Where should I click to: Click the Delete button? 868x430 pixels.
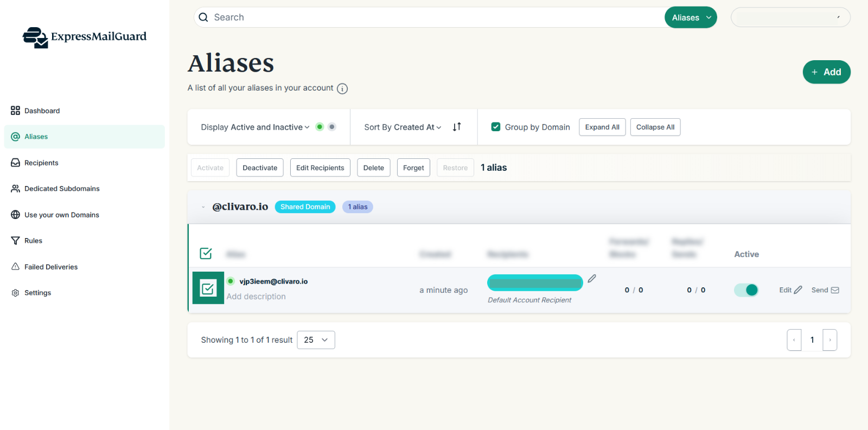[373, 168]
